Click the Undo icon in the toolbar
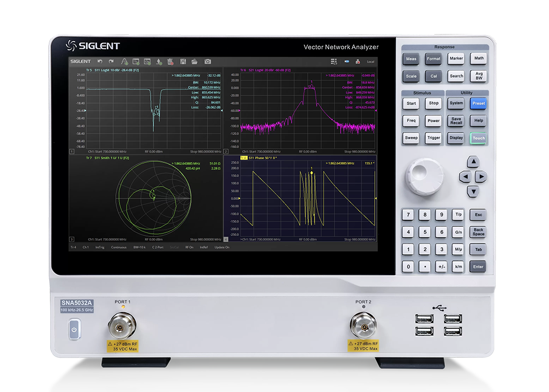 [x=100, y=62]
